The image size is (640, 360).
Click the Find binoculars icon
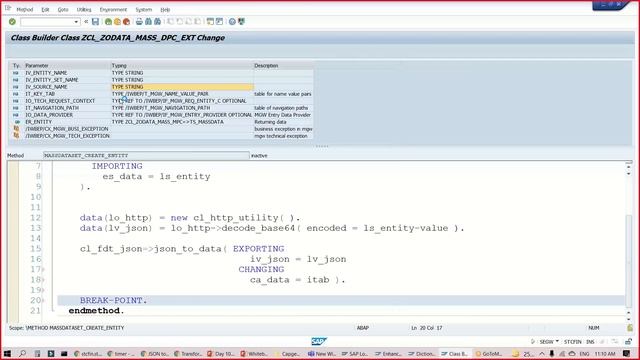point(149,22)
